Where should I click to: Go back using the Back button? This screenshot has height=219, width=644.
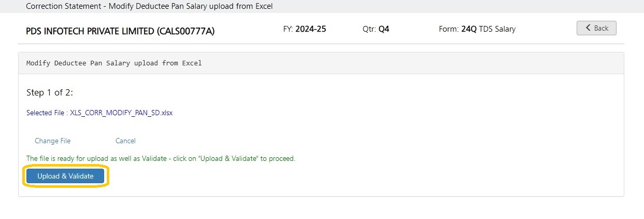596,28
